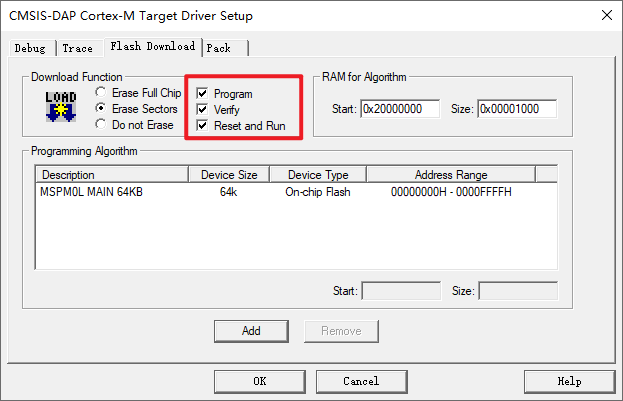The image size is (623, 401).
Task: Uncheck the Verify checkbox
Action: (203, 110)
